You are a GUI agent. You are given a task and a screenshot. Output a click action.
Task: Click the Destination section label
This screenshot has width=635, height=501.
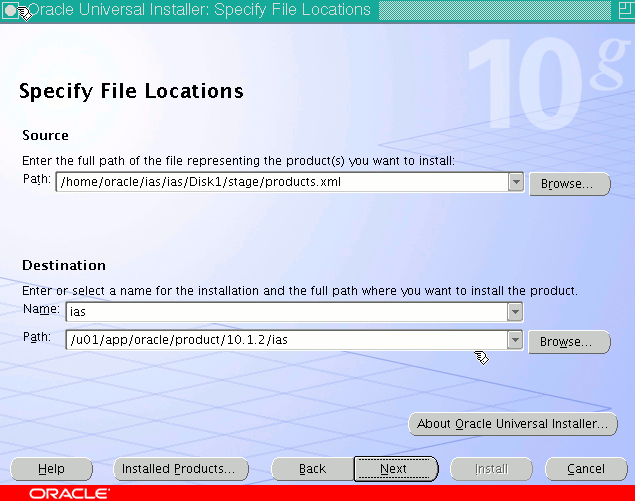coord(64,265)
